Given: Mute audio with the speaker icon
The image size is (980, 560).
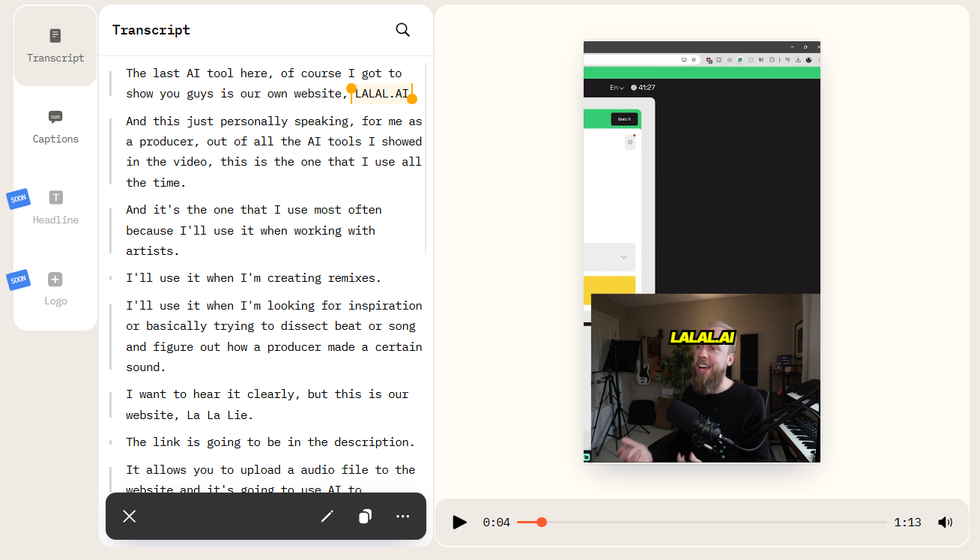Looking at the screenshot, I should coord(945,523).
